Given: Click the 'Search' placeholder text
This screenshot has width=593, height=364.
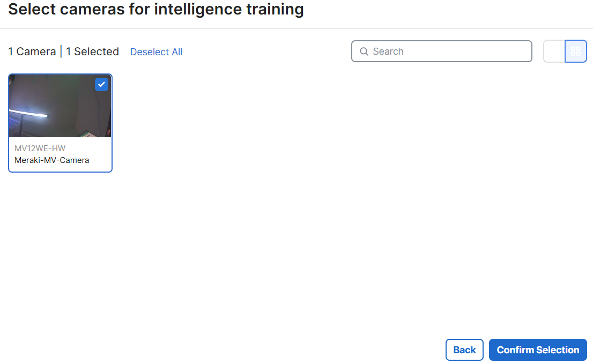Looking at the screenshot, I should tap(388, 51).
